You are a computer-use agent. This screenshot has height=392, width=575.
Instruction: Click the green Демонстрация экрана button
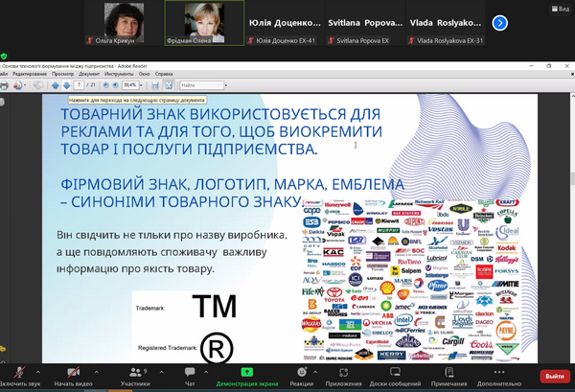(x=246, y=375)
